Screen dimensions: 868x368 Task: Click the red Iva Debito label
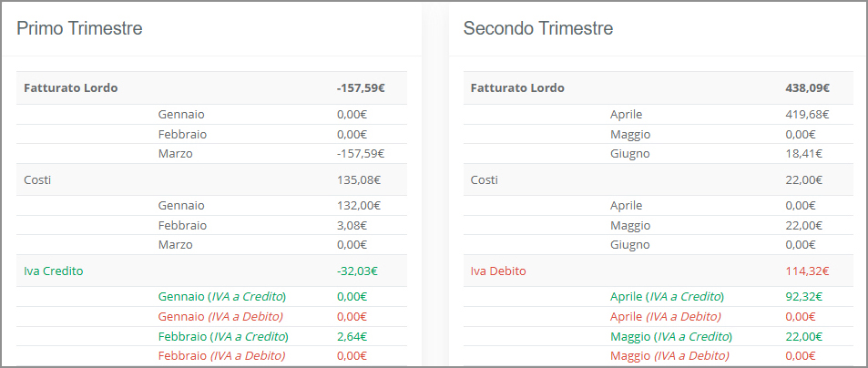498,271
